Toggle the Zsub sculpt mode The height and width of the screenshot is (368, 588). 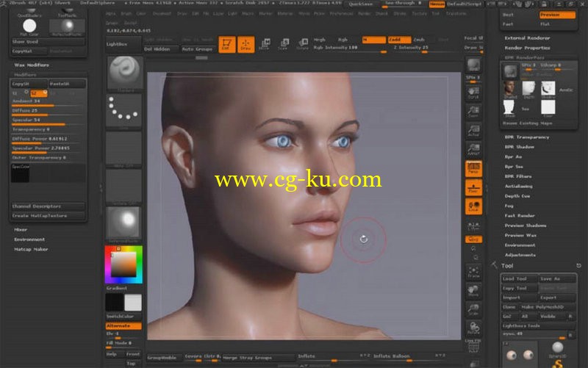(419, 40)
